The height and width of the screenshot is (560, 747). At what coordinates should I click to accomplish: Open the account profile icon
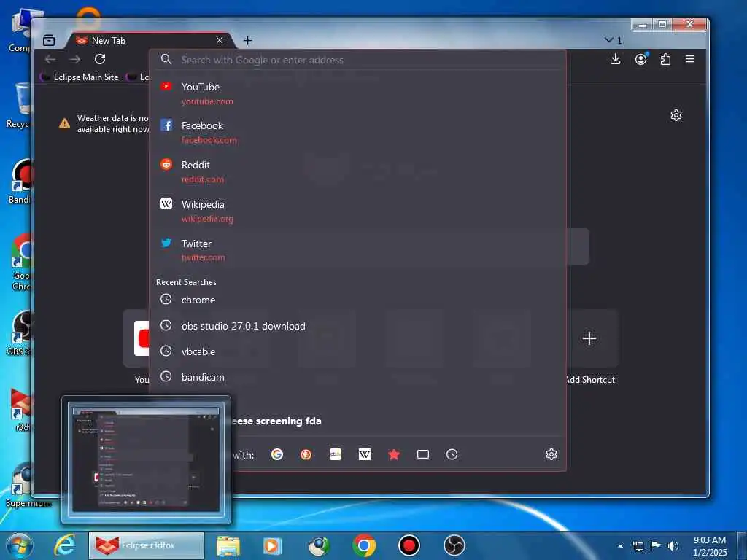[x=640, y=59]
